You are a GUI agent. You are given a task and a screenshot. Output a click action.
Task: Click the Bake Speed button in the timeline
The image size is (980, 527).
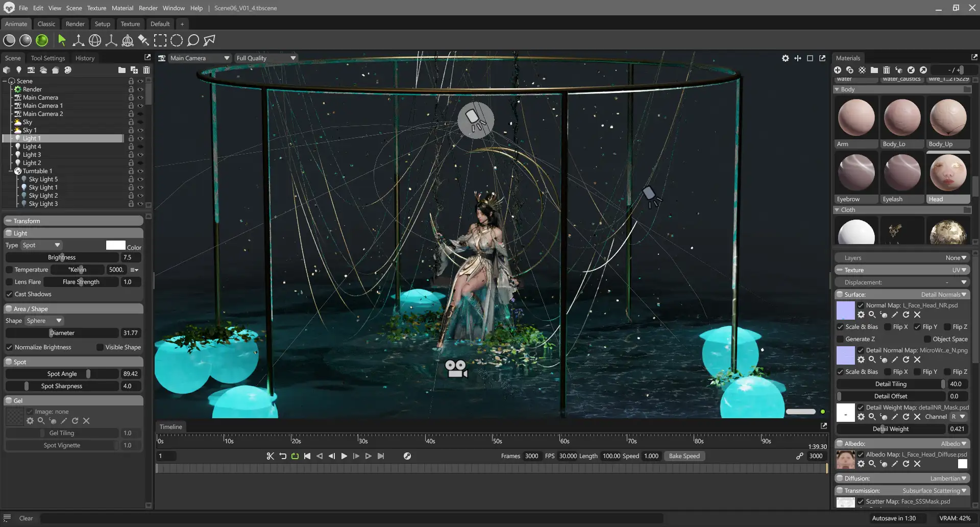click(x=684, y=456)
